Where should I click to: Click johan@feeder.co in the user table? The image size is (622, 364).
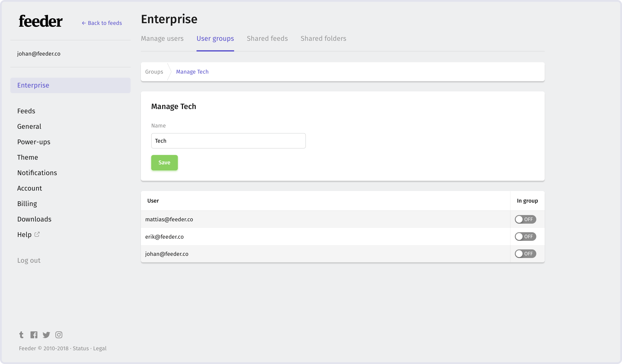point(167,254)
